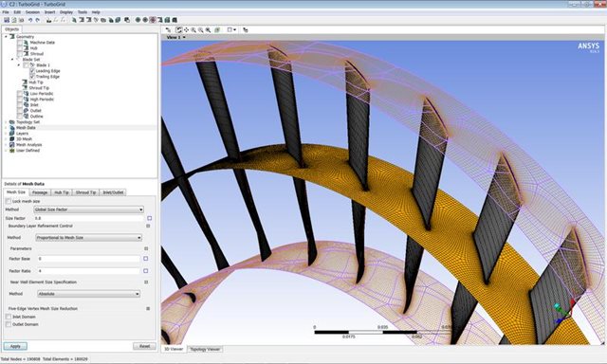The image size is (607, 364).
Task: Select the pan view tool in viewer toolbar
Action: (x=186, y=29)
